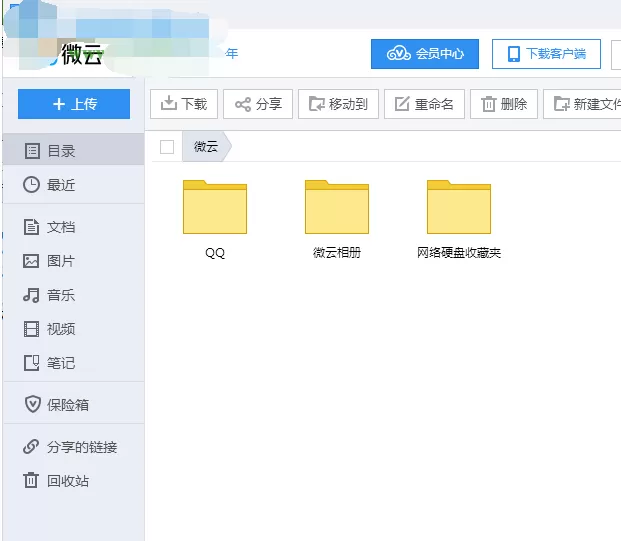Show Music (音乐) category
621x541 pixels.
pos(73,295)
